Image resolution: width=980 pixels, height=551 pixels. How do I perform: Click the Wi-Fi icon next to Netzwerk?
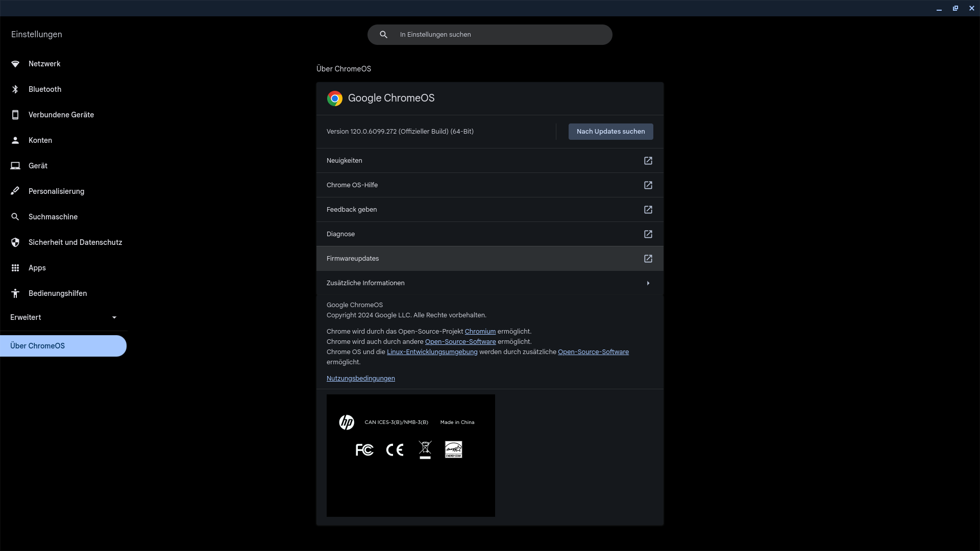click(15, 64)
